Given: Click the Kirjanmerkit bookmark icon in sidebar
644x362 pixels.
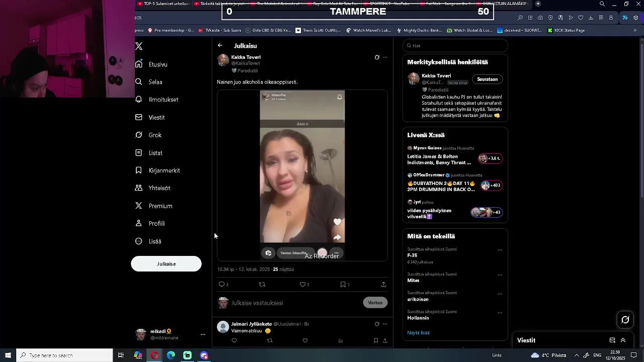Looking at the screenshot, I should click(x=139, y=170).
